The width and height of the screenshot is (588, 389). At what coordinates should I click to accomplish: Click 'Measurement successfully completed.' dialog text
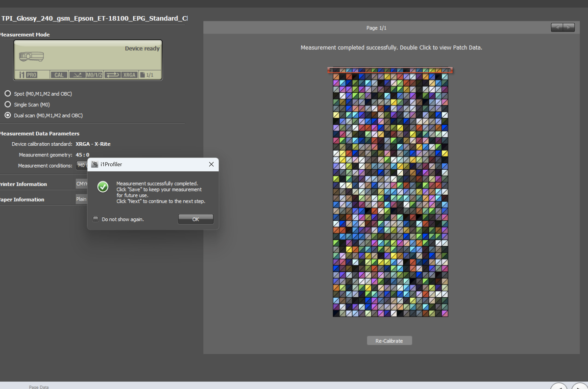(157, 183)
